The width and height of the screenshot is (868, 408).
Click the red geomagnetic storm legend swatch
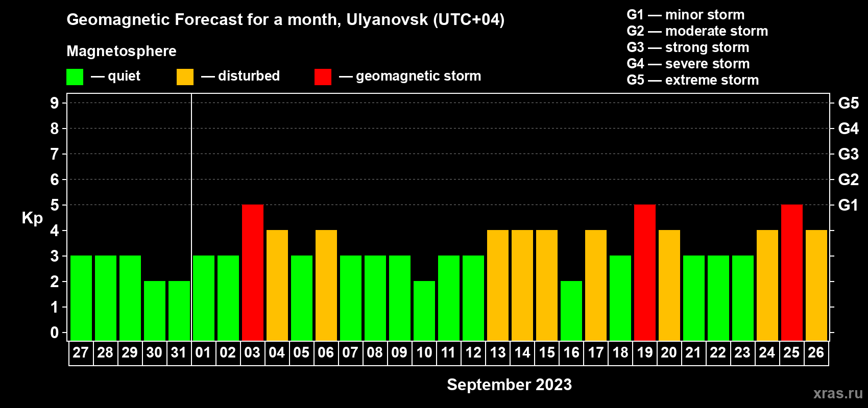click(x=323, y=77)
